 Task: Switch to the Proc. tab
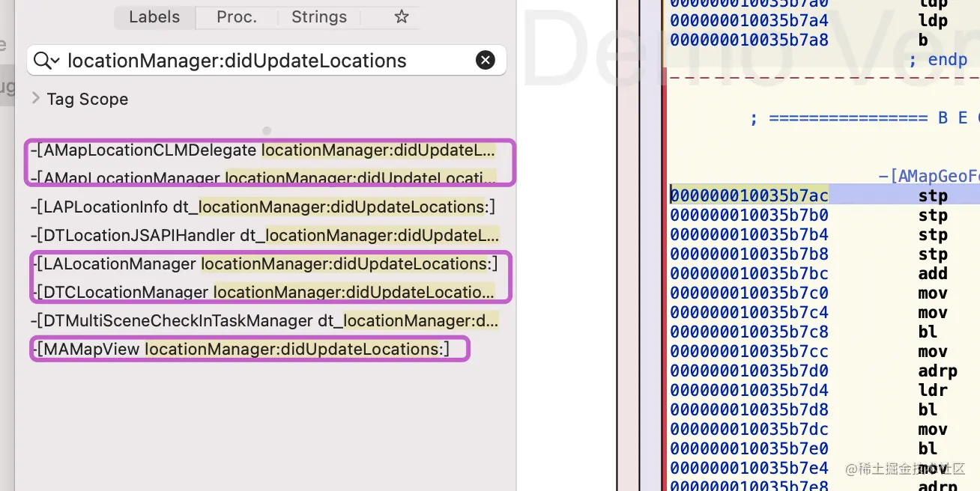[x=237, y=17]
